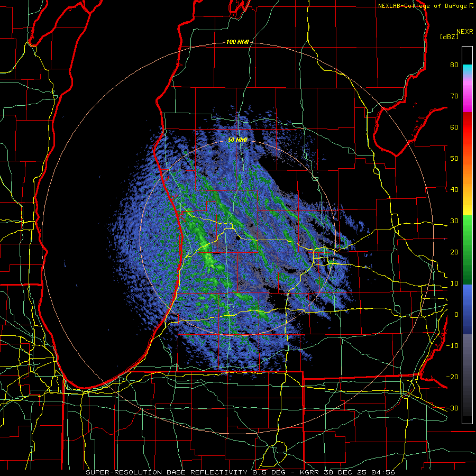
Task: Click the 100 NMI range ring label
Action: [237, 42]
